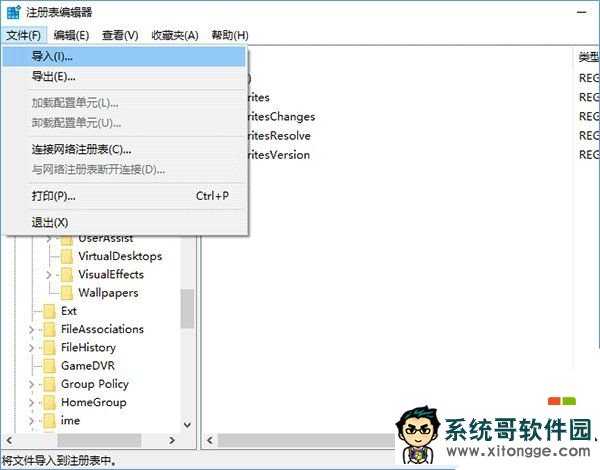This screenshot has width=600, height=470.
Task: Click the VisualEffects folder icon
Action: (x=67, y=275)
